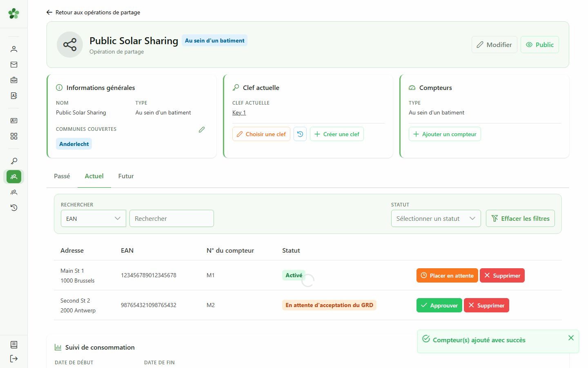
Task: Click Supprimer for Second St 2 meter
Action: [486, 305]
